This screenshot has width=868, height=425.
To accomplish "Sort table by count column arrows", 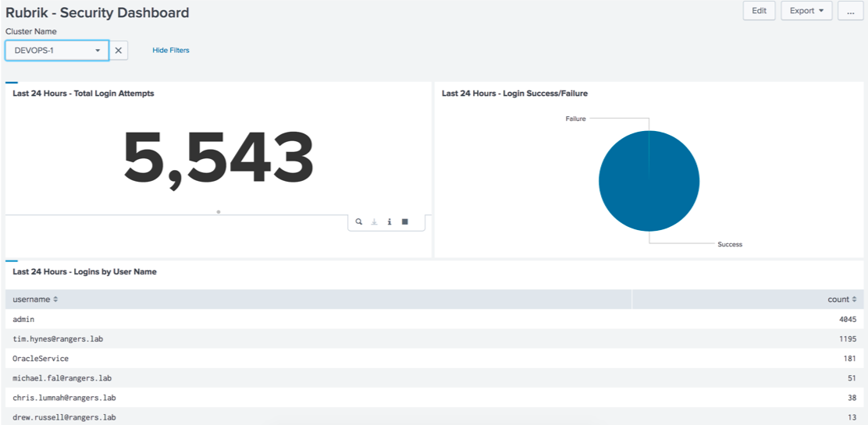I will pyautogui.click(x=854, y=299).
